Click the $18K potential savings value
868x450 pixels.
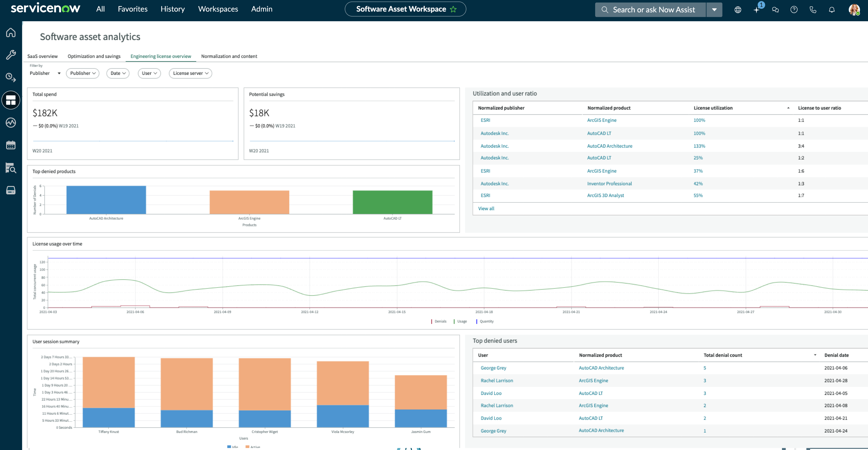(x=259, y=113)
